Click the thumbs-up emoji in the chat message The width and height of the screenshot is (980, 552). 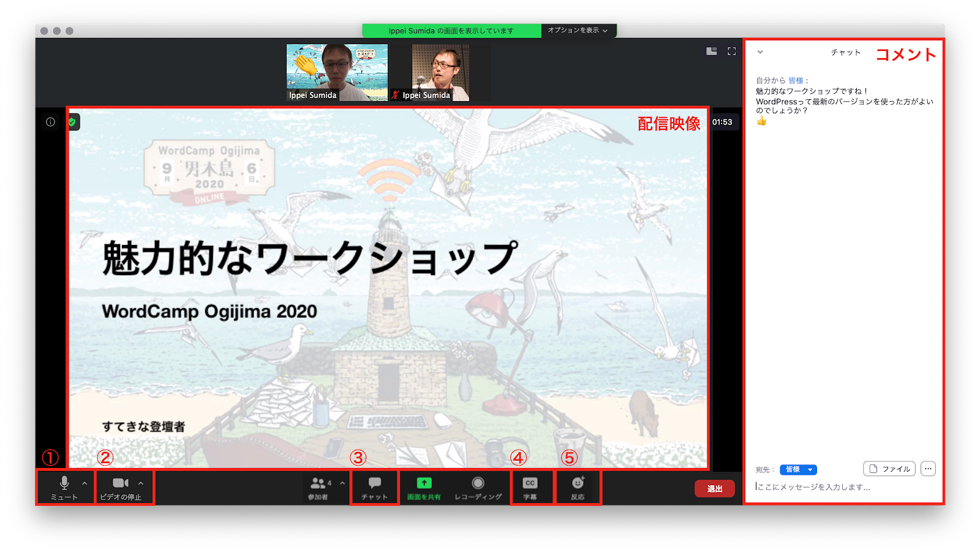pos(761,121)
